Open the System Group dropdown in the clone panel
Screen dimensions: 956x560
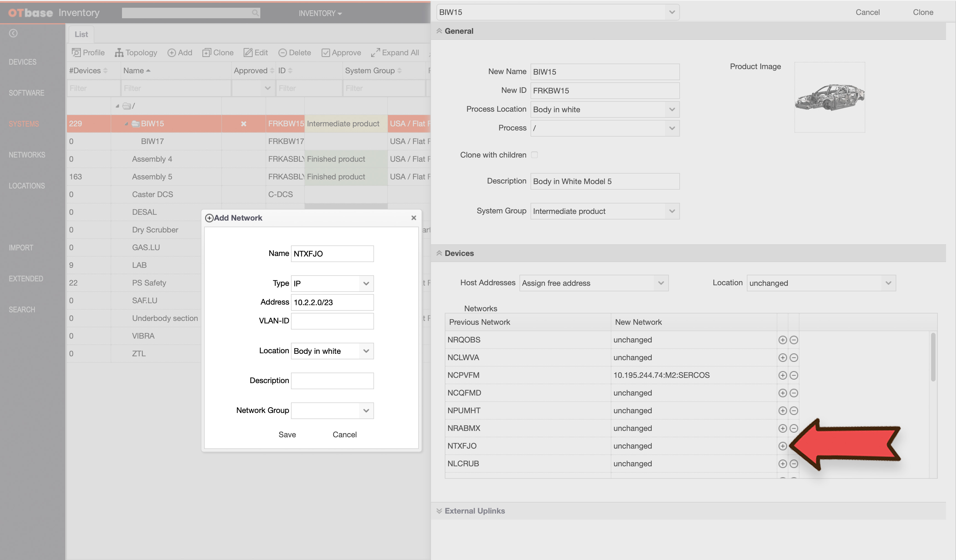pyautogui.click(x=671, y=211)
